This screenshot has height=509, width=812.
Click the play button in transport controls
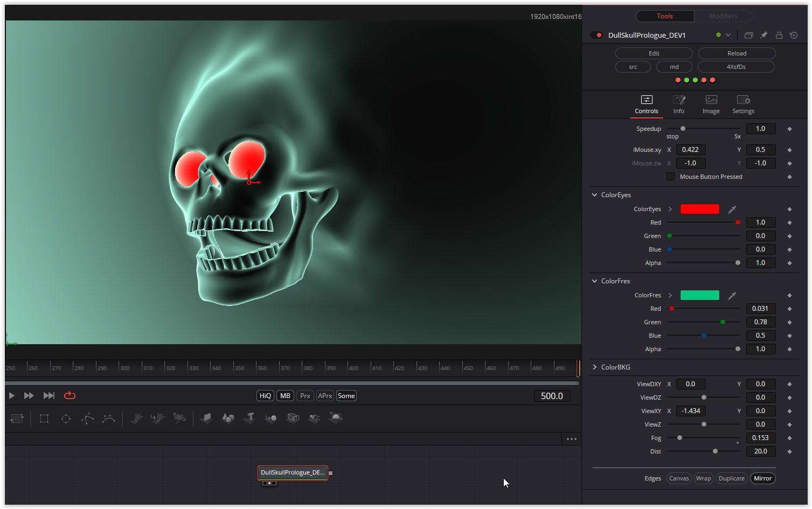coord(12,396)
